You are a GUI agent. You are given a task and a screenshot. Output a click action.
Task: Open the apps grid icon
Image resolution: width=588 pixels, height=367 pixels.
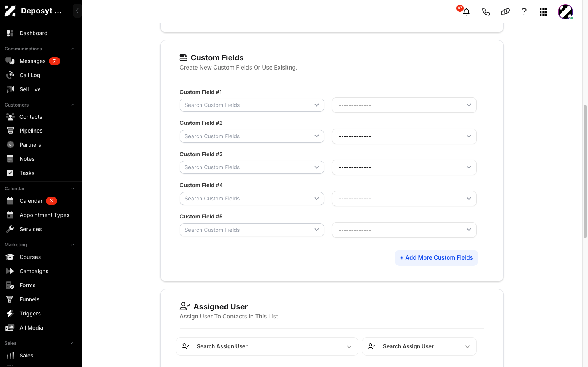pyautogui.click(x=543, y=12)
